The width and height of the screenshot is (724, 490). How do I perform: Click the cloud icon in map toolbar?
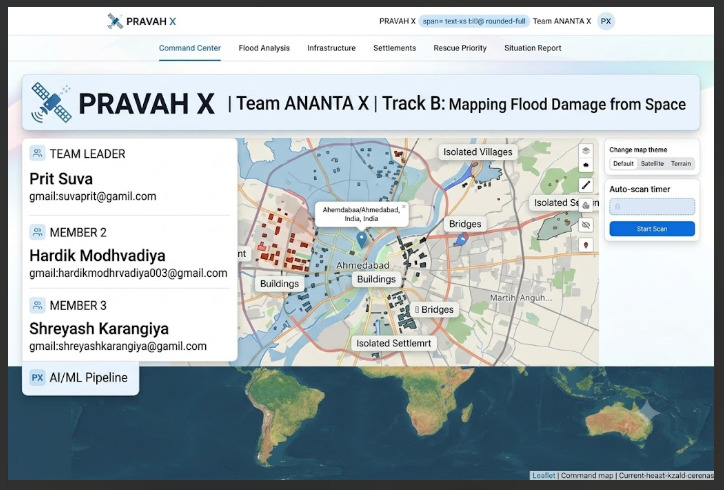click(586, 165)
